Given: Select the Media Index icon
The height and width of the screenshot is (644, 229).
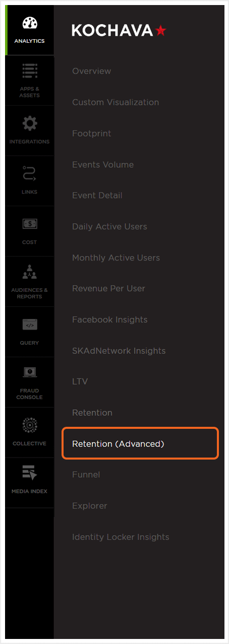Looking at the screenshot, I should coord(30,474).
